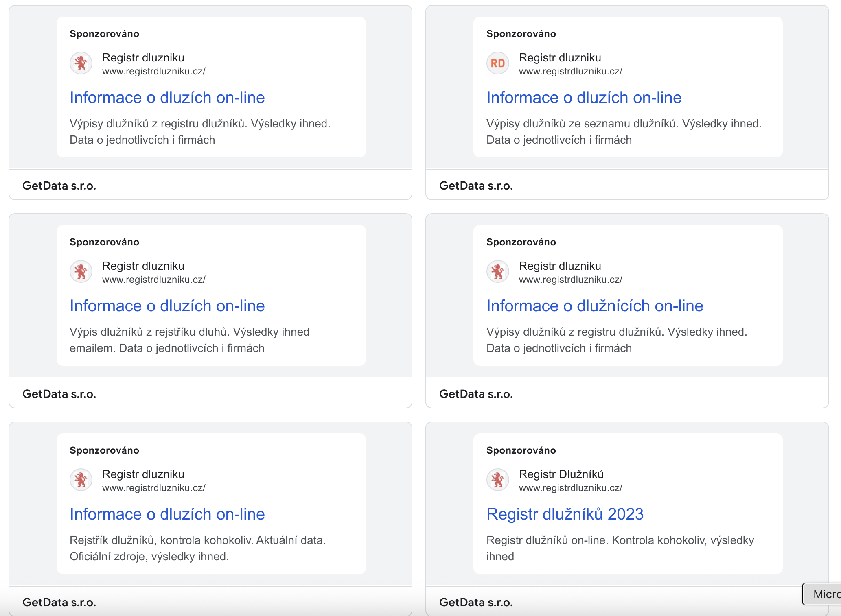Screen dimensions: 841x616
Task: Click 'GetData s.r.o.' under 'Registr dlužníků 2023' ad
Action: pyautogui.click(x=476, y=602)
